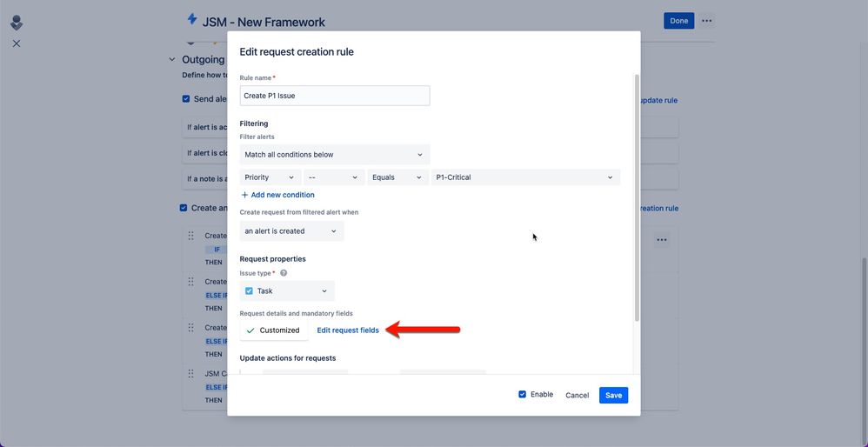Grab the drag handle of the JSM rule
The height and width of the screenshot is (447, 868).
[x=190, y=373]
